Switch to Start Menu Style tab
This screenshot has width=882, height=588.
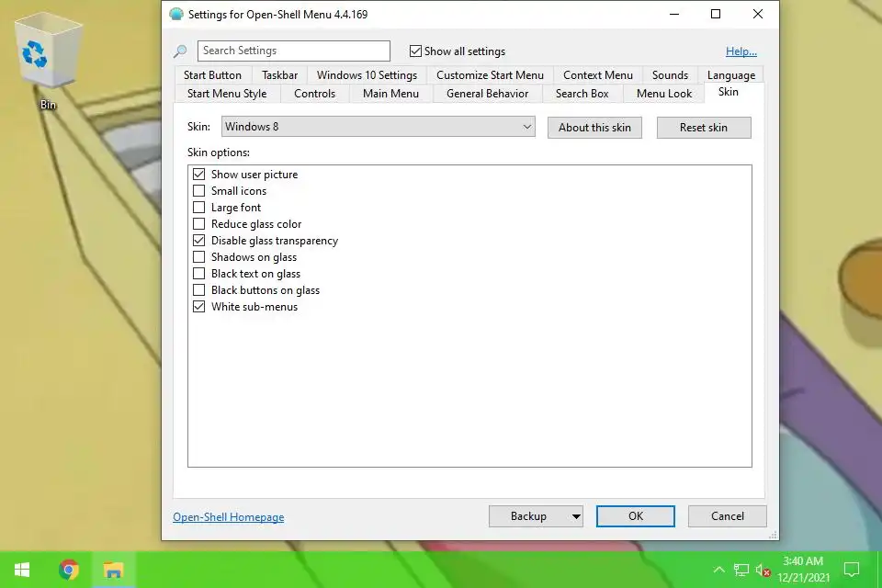click(x=227, y=94)
